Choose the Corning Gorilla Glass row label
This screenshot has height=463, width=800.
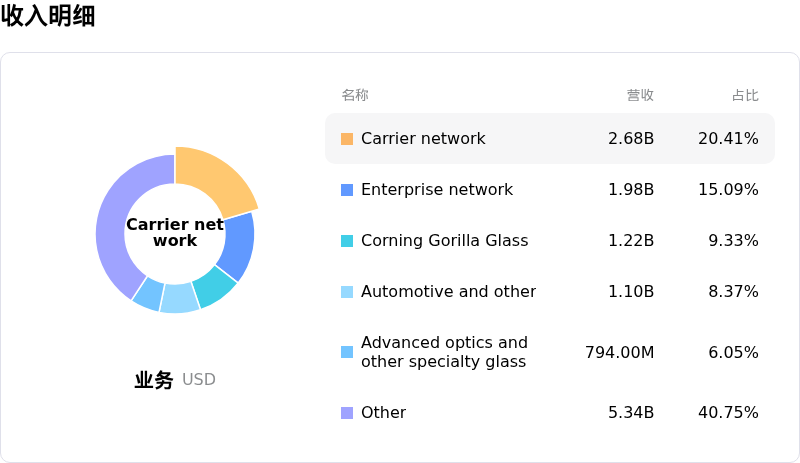click(444, 241)
